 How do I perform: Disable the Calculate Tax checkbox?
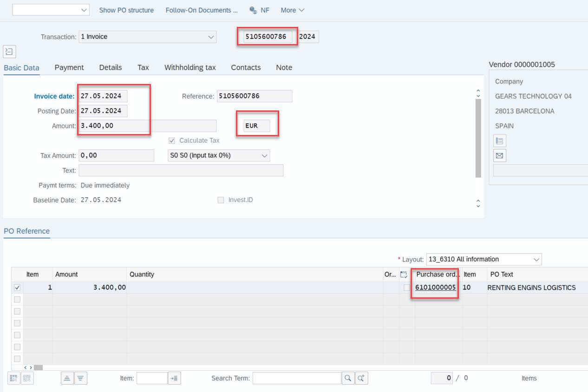tap(171, 140)
